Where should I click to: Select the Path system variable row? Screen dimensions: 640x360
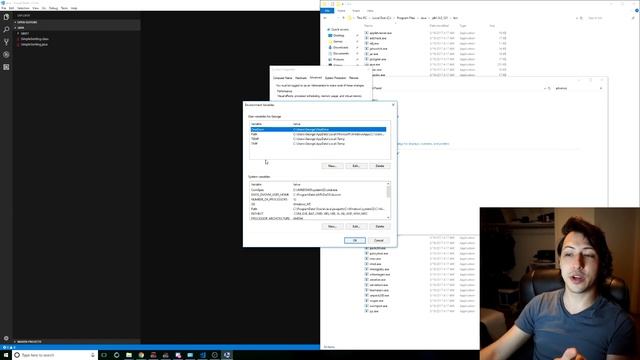tap(318, 209)
